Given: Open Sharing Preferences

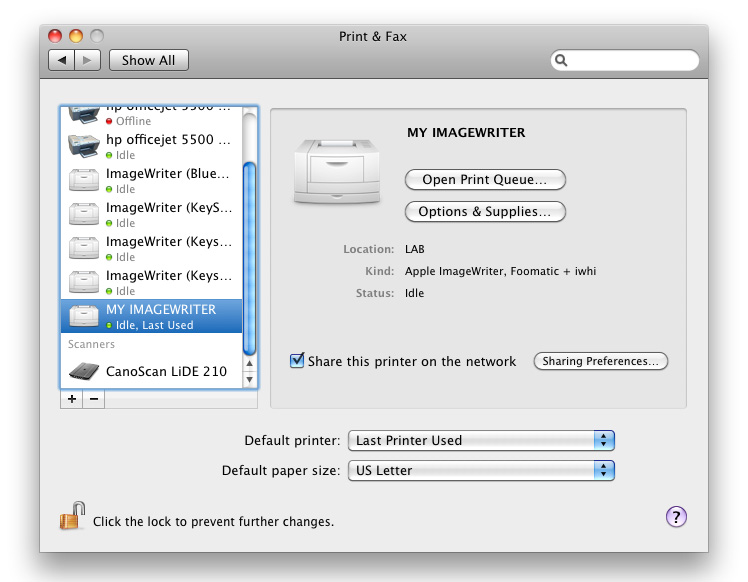Looking at the screenshot, I should click(601, 361).
